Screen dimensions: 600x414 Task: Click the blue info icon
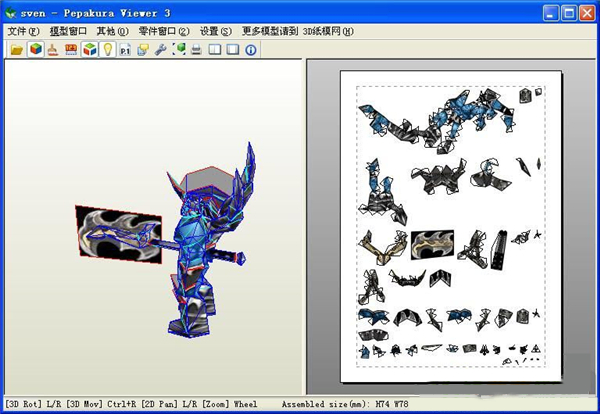(251, 49)
